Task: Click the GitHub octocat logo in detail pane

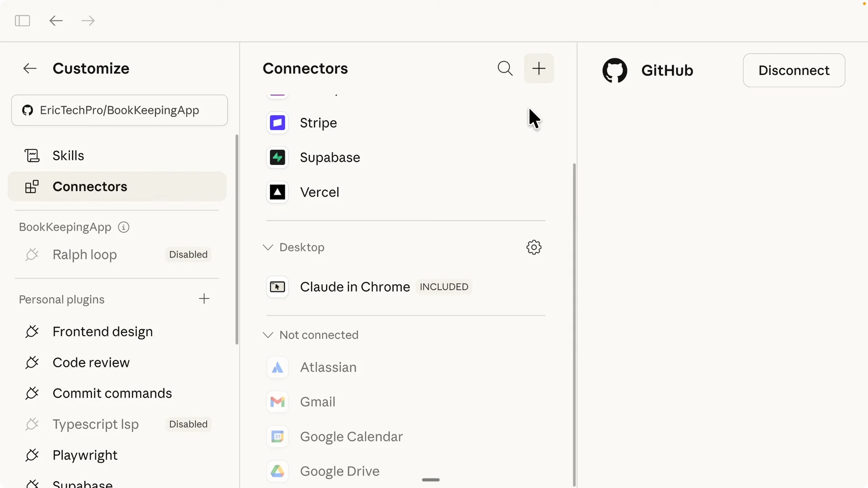Action: point(614,70)
